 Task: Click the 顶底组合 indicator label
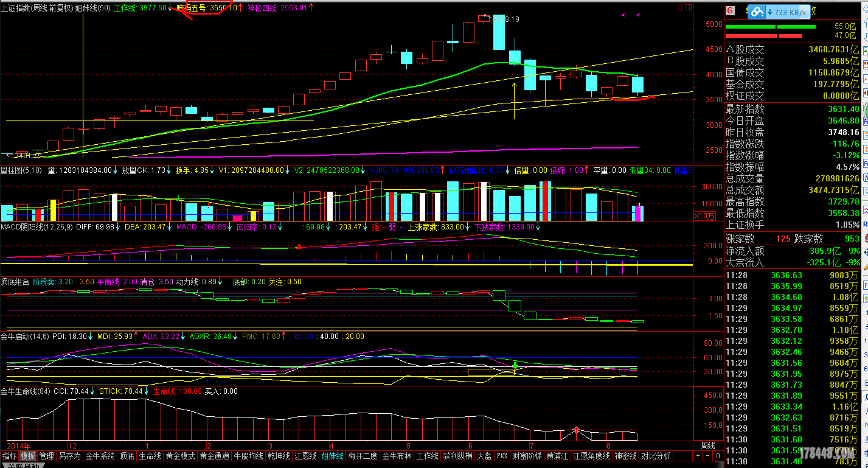(x=15, y=282)
